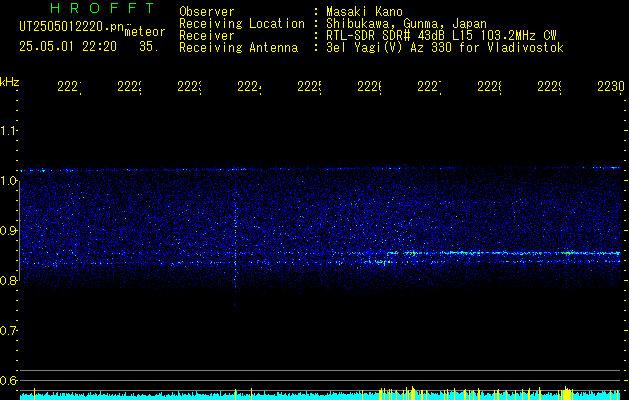Click the Receiver label
Viewport: 629px width, 400px height.
207,36
